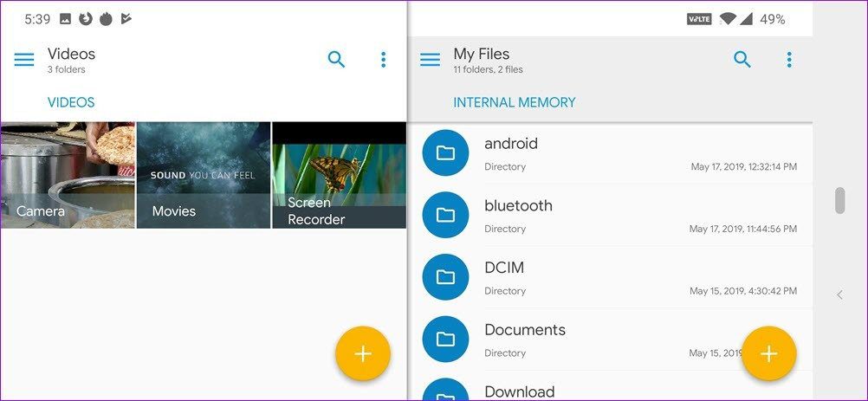Click the DCIM date 4:30:42 PM
Viewport: 868px width, 401px height.
point(743,291)
